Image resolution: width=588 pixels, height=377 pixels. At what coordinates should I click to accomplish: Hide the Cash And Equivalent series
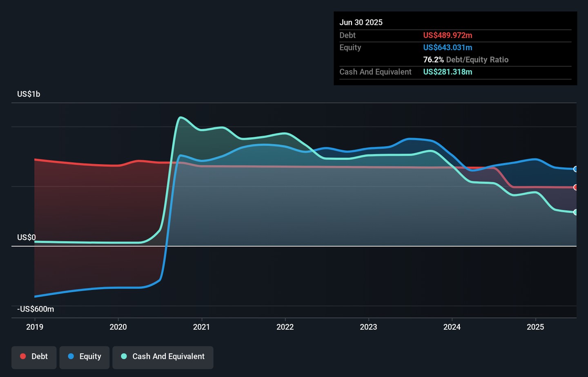tap(163, 357)
